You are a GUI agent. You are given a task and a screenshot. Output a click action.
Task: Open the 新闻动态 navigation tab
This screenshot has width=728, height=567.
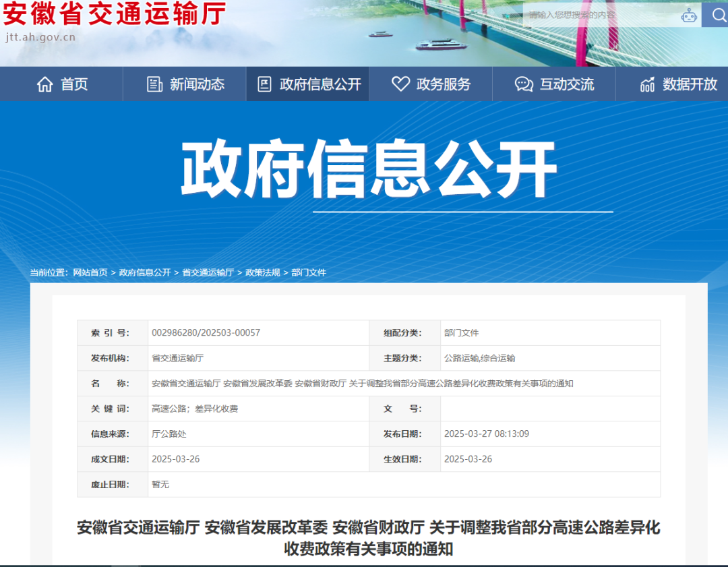[197, 84]
